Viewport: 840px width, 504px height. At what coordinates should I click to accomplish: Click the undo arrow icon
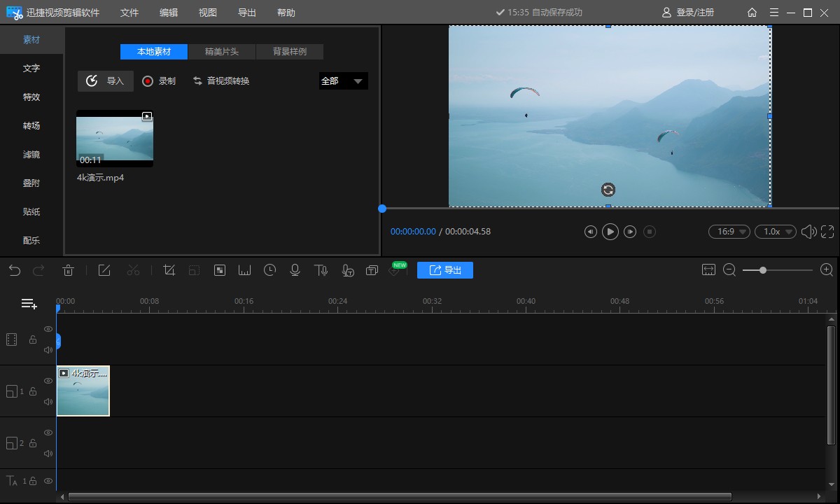click(x=15, y=270)
